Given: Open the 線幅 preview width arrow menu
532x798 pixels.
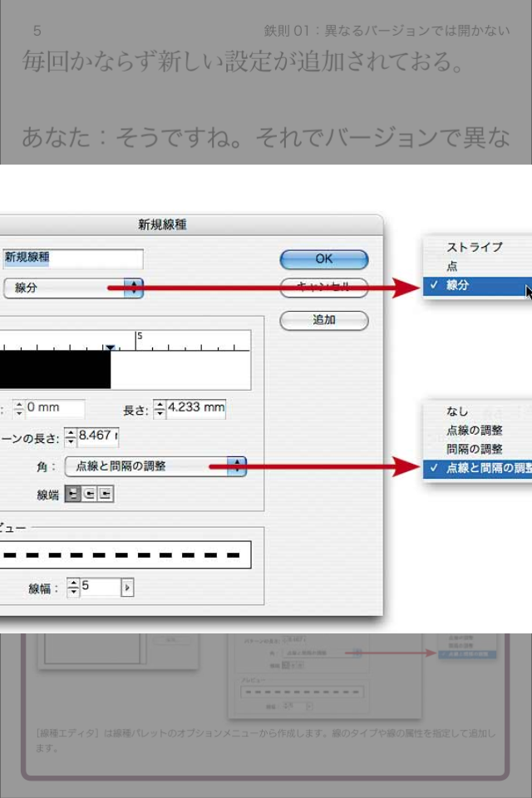Looking at the screenshot, I should coord(127,588).
